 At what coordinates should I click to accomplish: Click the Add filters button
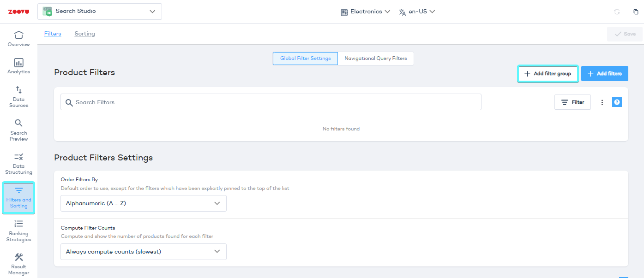(x=604, y=73)
